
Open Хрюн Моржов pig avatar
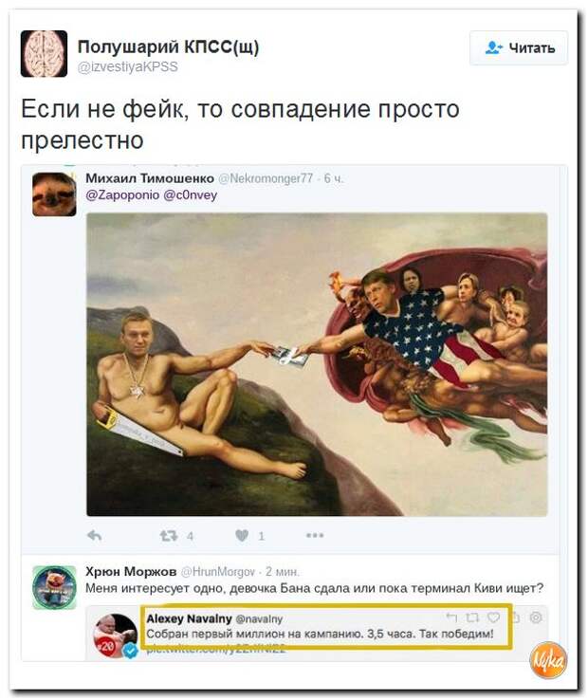click(54, 587)
